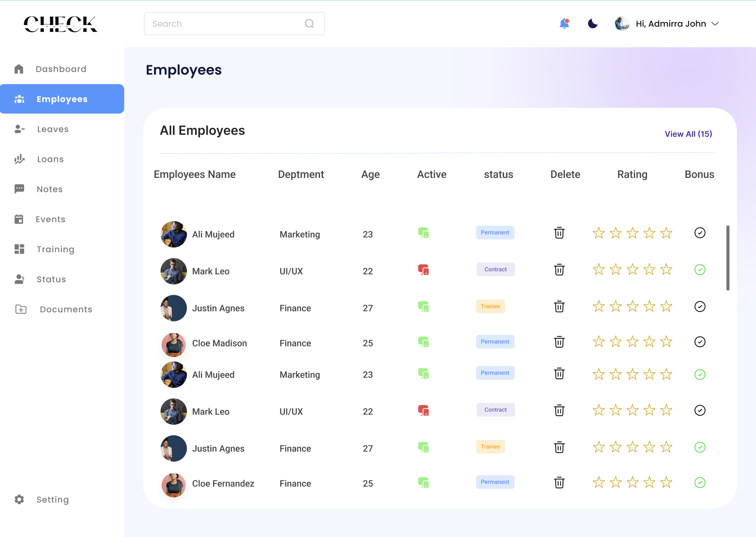Image resolution: width=756 pixels, height=537 pixels.
Task: Toggle green bonus check in first Mark Leo row
Action: (700, 270)
